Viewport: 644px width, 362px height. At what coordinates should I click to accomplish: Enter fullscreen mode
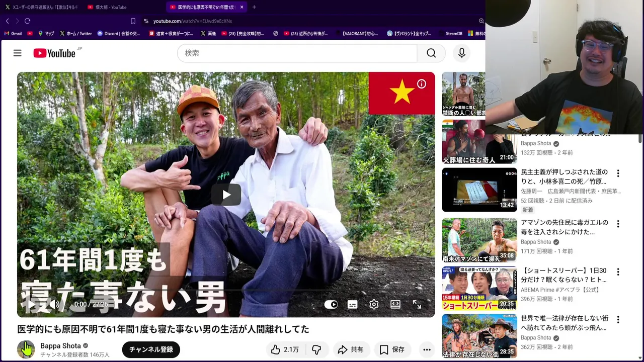(417, 304)
